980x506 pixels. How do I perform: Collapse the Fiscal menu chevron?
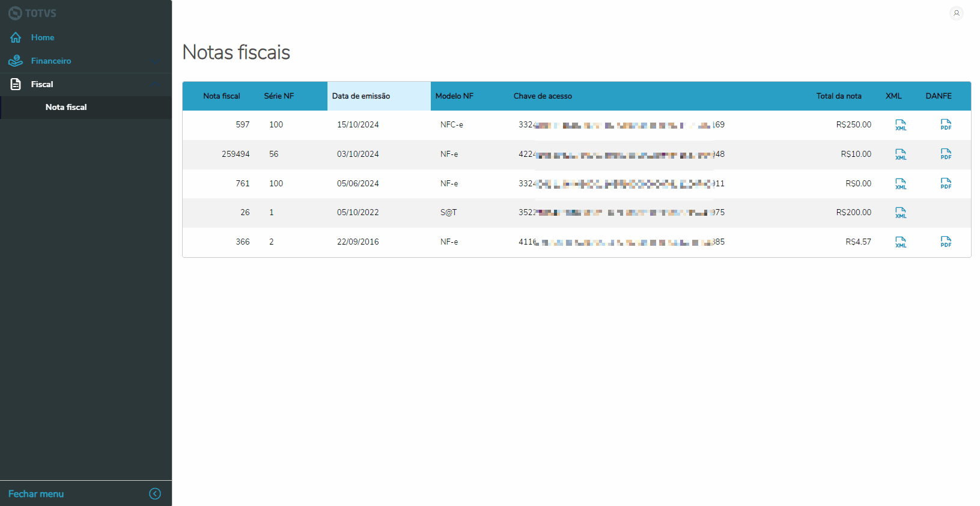(155, 84)
